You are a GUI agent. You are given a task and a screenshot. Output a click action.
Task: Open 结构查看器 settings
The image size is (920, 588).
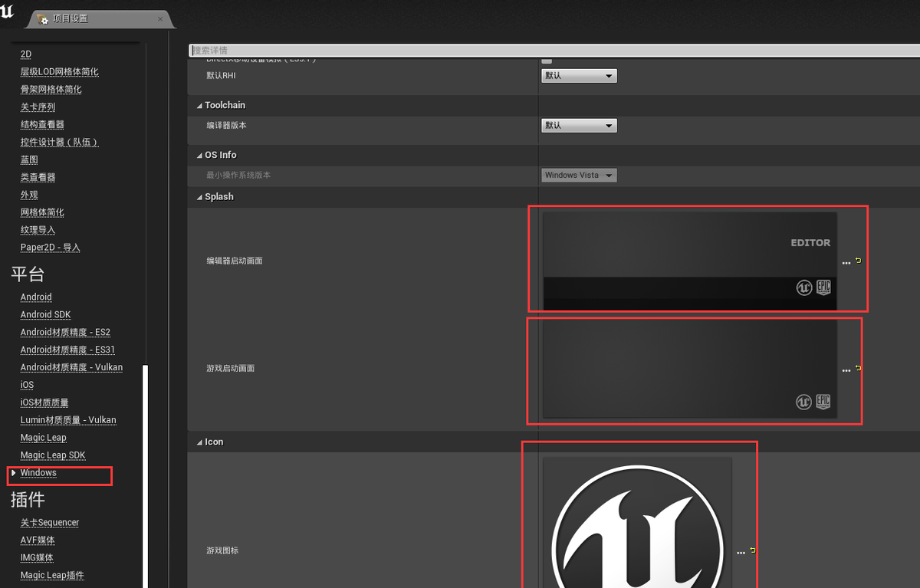42,125
